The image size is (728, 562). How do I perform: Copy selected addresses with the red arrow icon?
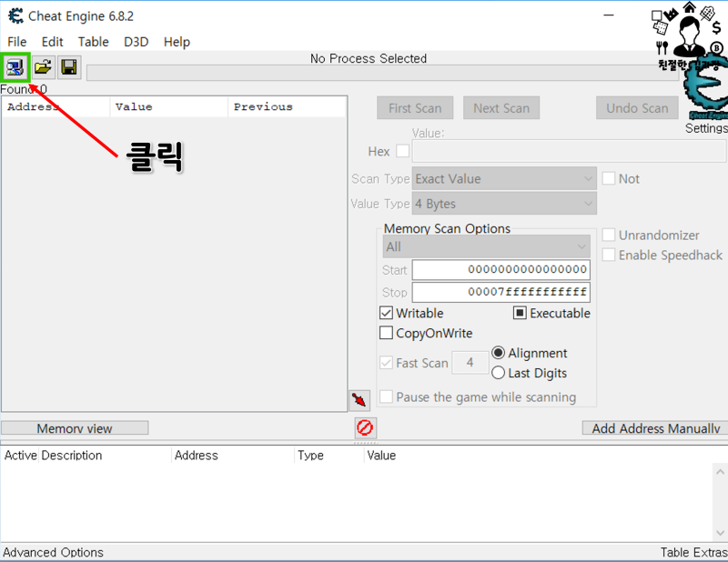tap(359, 400)
